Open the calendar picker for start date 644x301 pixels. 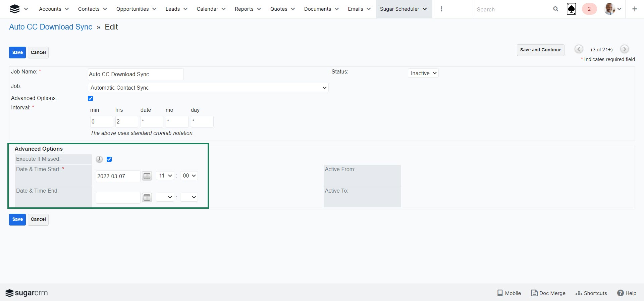click(147, 176)
